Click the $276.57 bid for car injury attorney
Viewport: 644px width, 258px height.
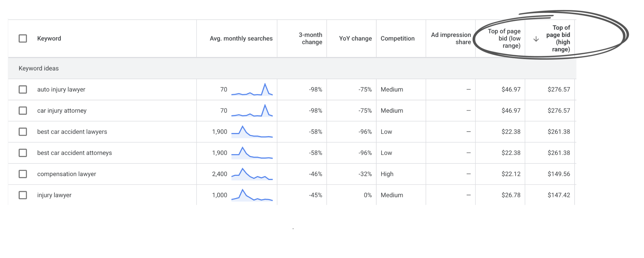point(559,111)
